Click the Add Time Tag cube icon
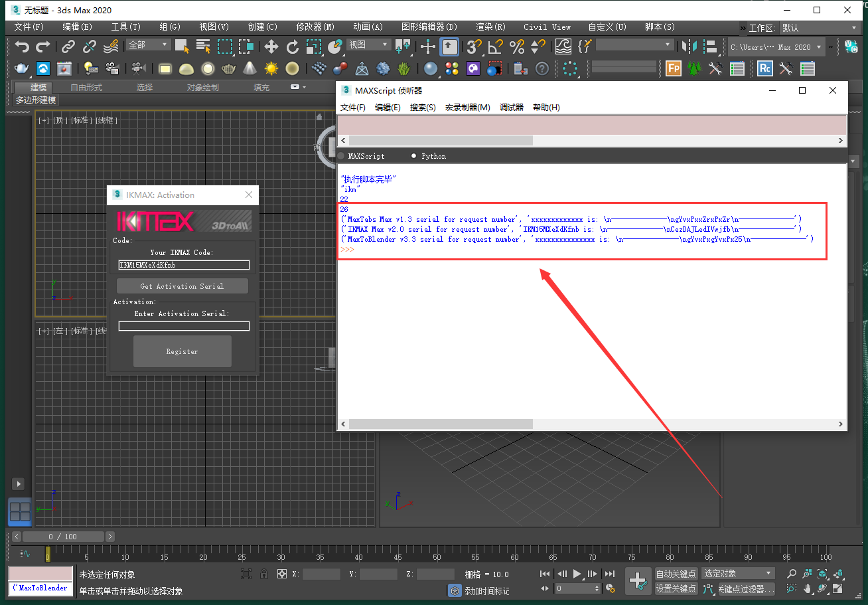The height and width of the screenshot is (605, 868). 455,590
